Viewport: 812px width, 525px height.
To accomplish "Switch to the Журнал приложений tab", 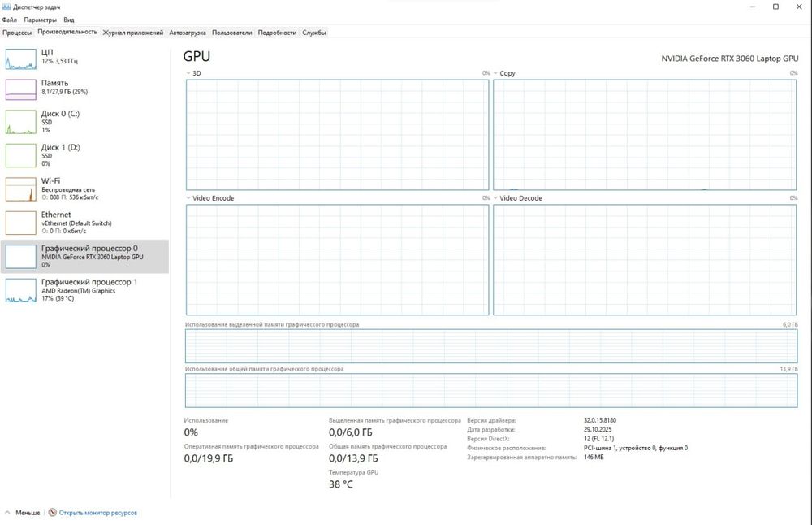I will pyautogui.click(x=132, y=33).
